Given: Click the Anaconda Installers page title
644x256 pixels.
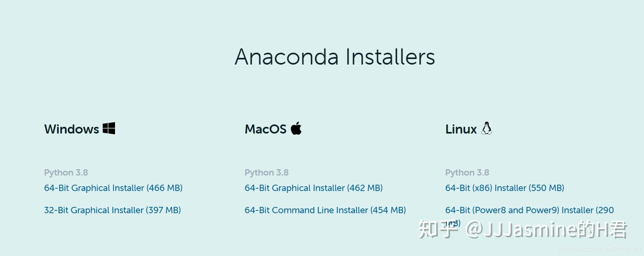Looking at the screenshot, I should (335, 57).
